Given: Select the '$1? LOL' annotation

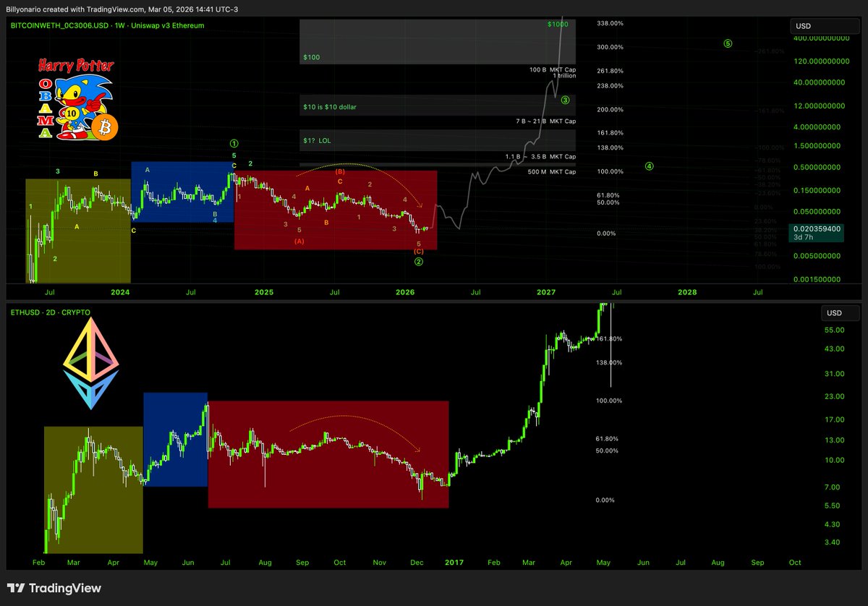Looking at the screenshot, I should tap(317, 140).
